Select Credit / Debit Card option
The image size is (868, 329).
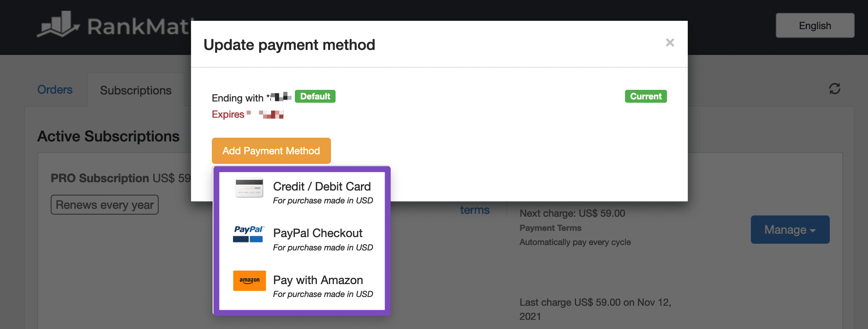(x=302, y=193)
